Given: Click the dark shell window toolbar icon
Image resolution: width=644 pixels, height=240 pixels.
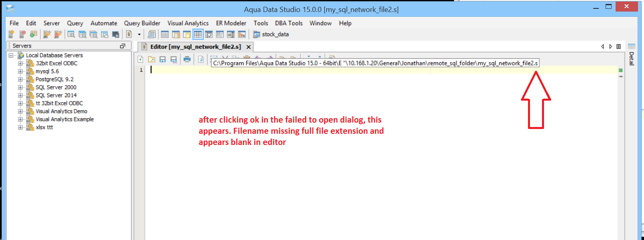Looking at the screenshot, I should (x=116, y=34).
